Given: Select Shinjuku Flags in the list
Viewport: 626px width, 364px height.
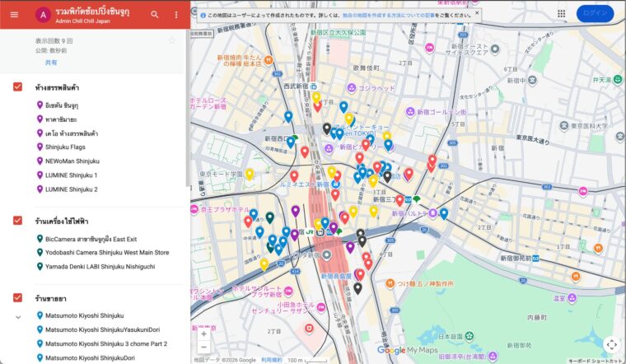Looking at the screenshot, I should point(65,147).
